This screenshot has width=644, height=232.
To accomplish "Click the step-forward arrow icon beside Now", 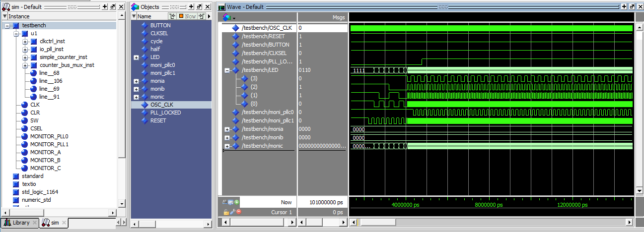I will [201, 16].
